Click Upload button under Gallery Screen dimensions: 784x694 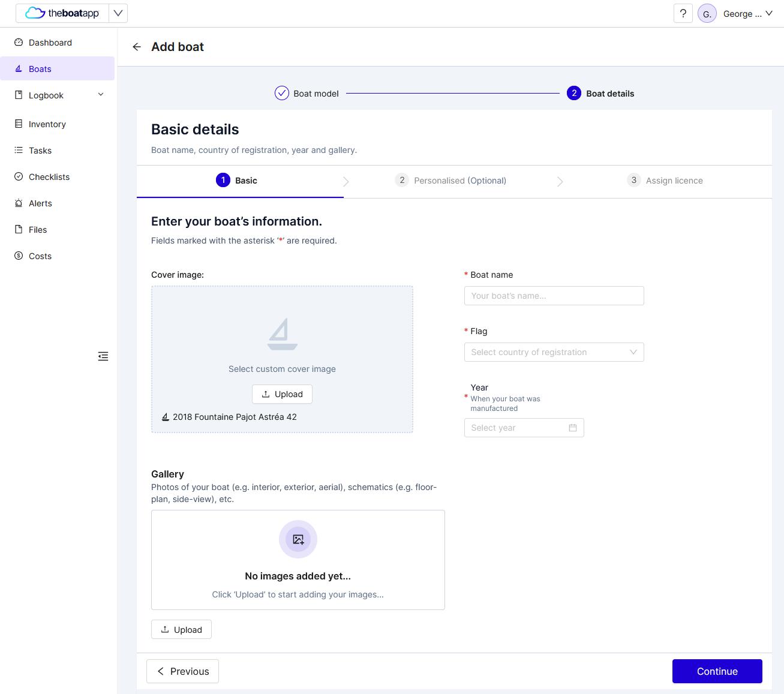pyautogui.click(x=181, y=629)
